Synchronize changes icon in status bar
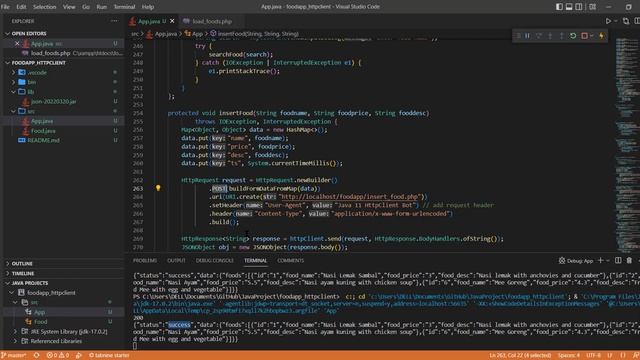 [36, 355]
